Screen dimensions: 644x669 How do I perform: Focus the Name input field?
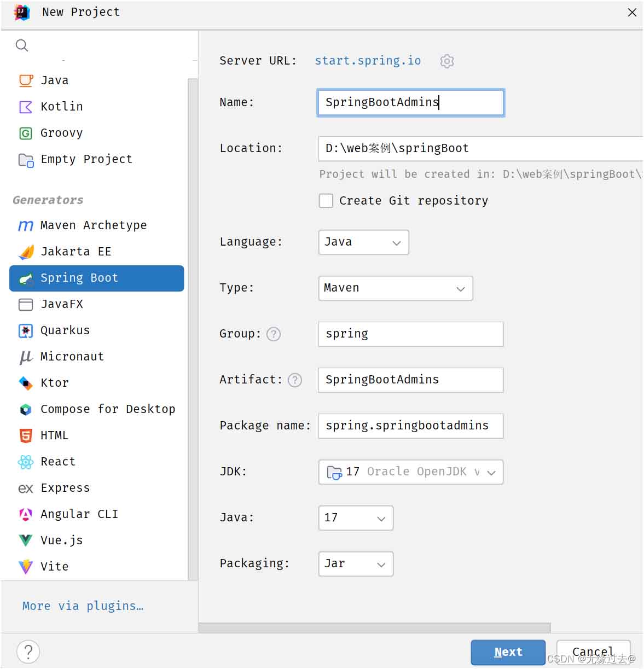[x=410, y=103]
